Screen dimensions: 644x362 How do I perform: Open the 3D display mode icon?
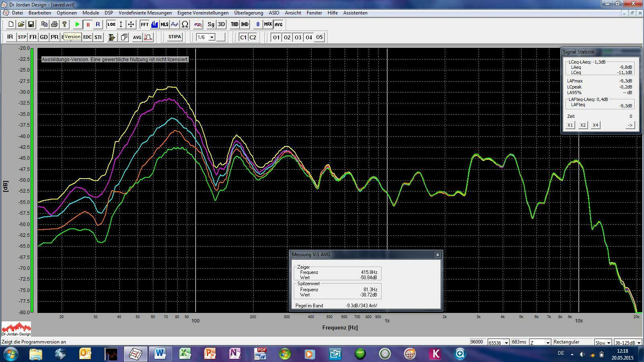pos(221,25)
